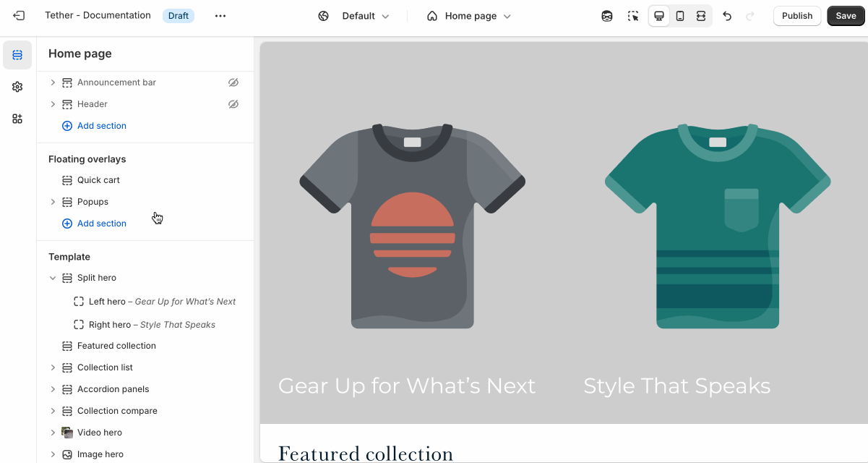Click the 'Featured collection' heading in the preview
The width and height of the screenshot is (868, 463).
366,453
